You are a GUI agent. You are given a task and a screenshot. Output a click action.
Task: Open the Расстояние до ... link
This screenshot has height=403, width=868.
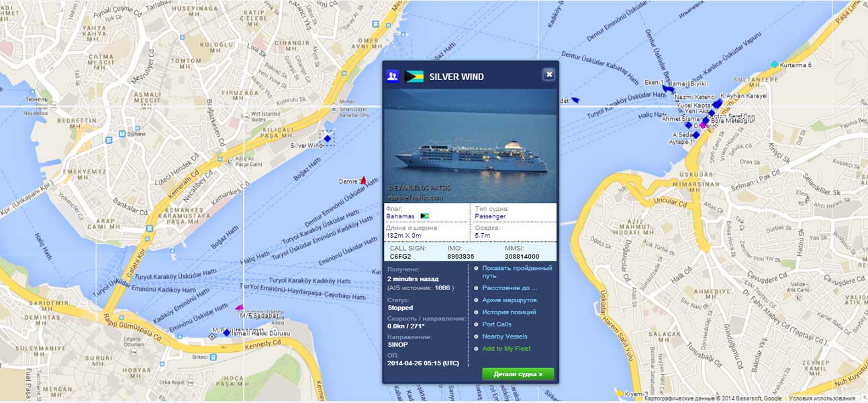pos(510,287)
